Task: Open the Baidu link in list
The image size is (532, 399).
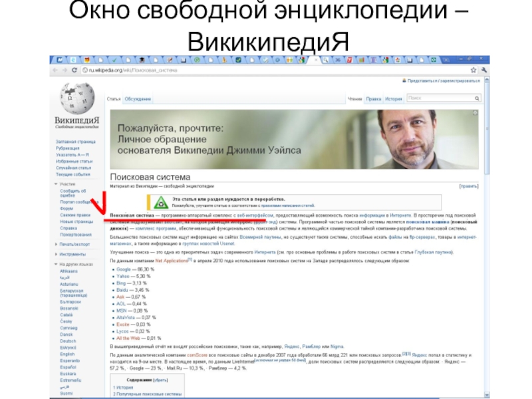Action: 122,290
